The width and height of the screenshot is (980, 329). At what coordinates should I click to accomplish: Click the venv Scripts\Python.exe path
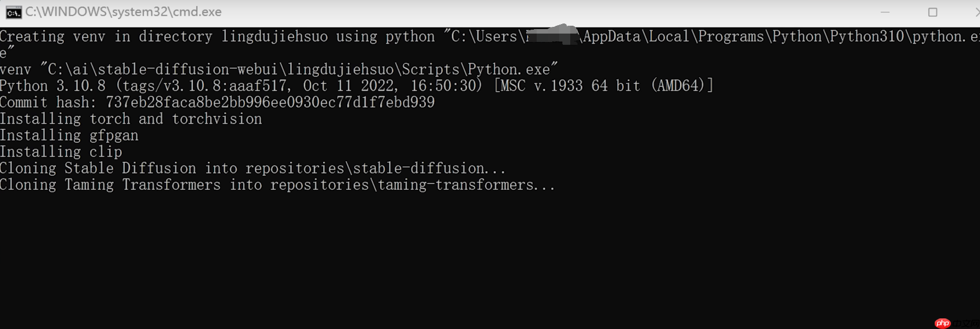299,69
